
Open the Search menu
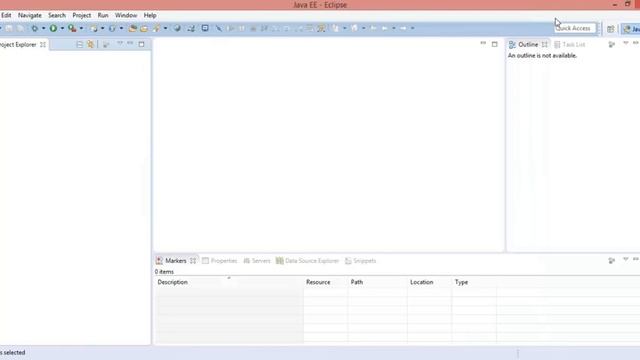coord(57,15)
